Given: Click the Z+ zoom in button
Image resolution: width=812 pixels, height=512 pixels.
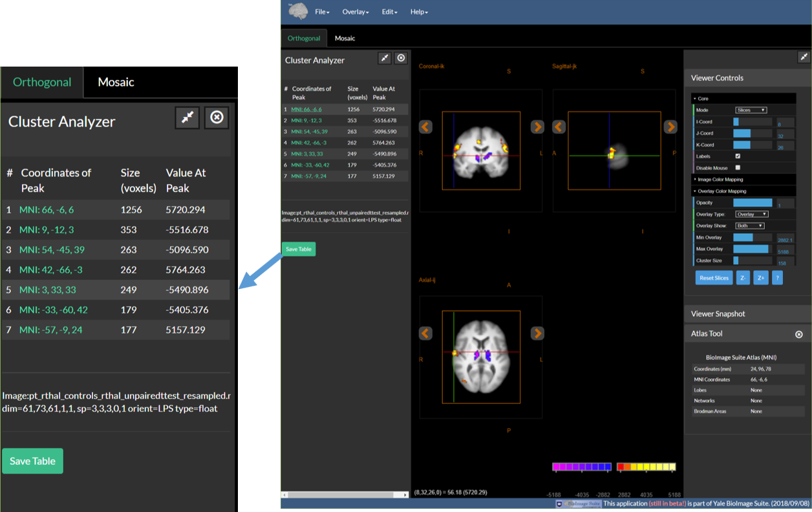Looking at the screenshot, I should [761, 277].
